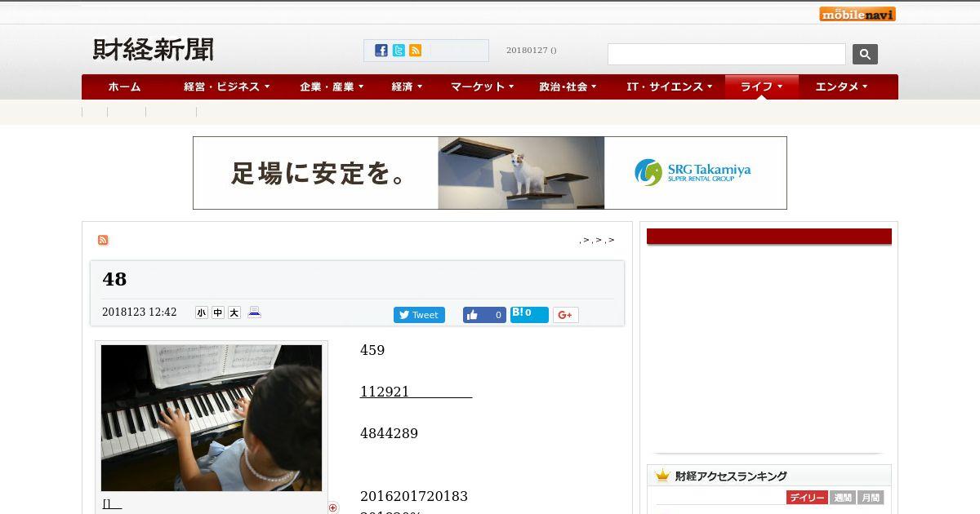
Task: Open the mobile navi badge
Action: point(857,14)
